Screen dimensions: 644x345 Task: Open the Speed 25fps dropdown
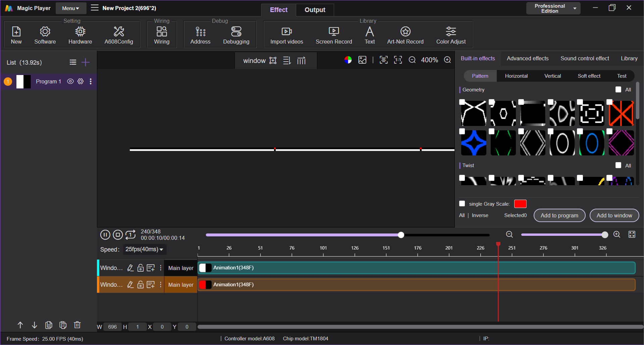145,249
